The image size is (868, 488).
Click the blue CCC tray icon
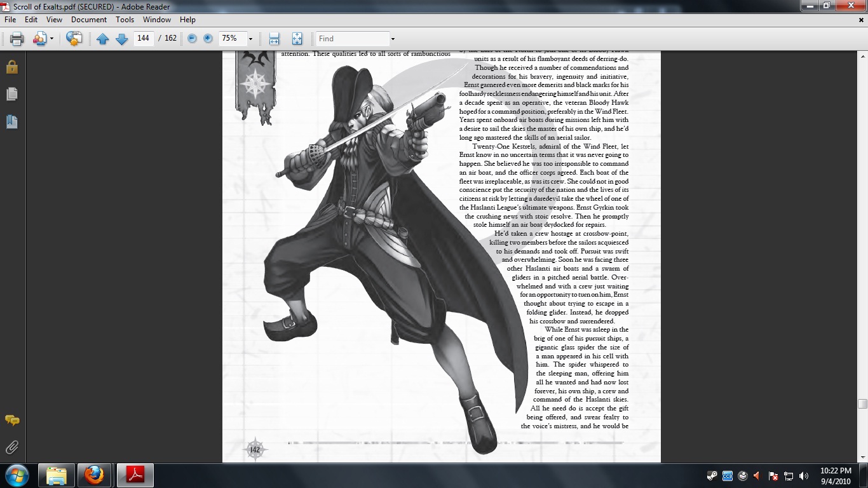pos(728,476)
